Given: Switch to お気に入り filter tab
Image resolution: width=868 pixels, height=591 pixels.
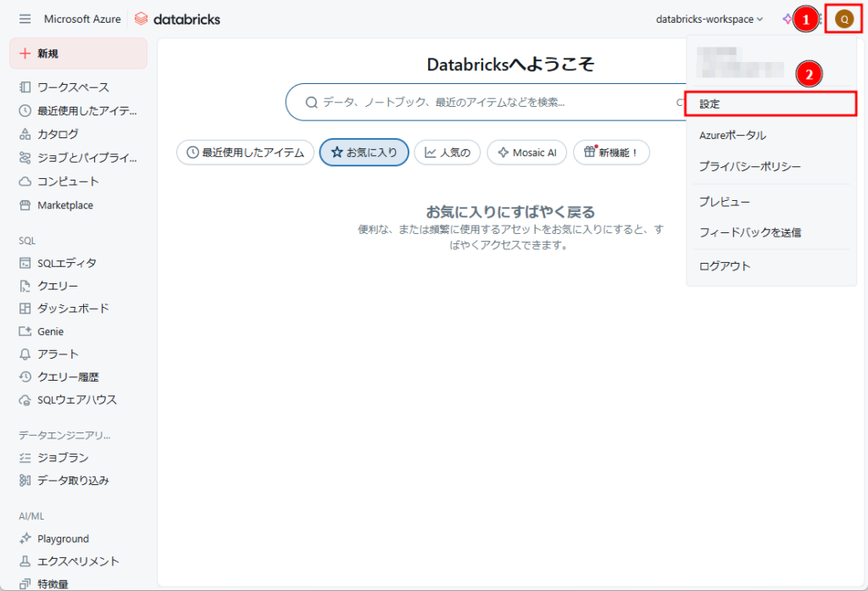Looking at the screenshot, I should point(364,153).
